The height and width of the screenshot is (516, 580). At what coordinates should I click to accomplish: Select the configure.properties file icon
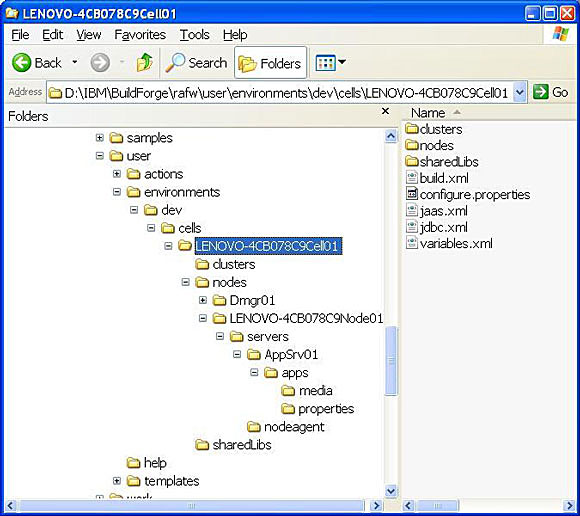(411, 194)
